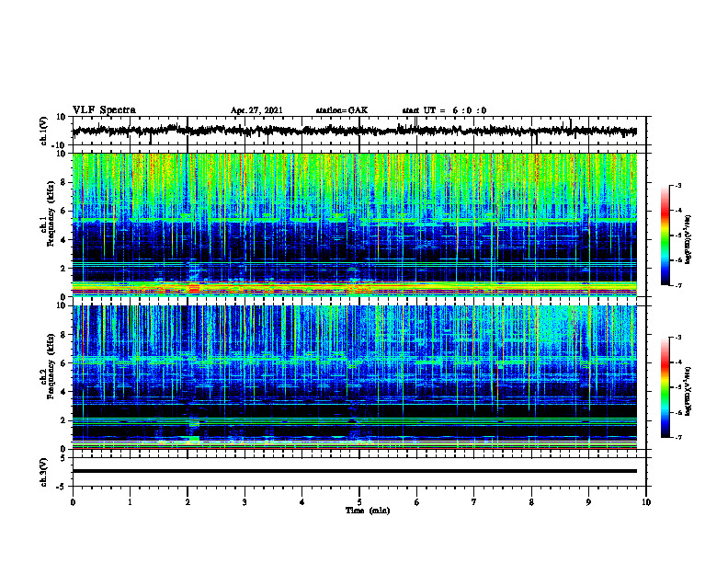Select the date text 'Apr. 27, 2021'
Viewport: 728px width, 563px height.
[x=256, y=110]
